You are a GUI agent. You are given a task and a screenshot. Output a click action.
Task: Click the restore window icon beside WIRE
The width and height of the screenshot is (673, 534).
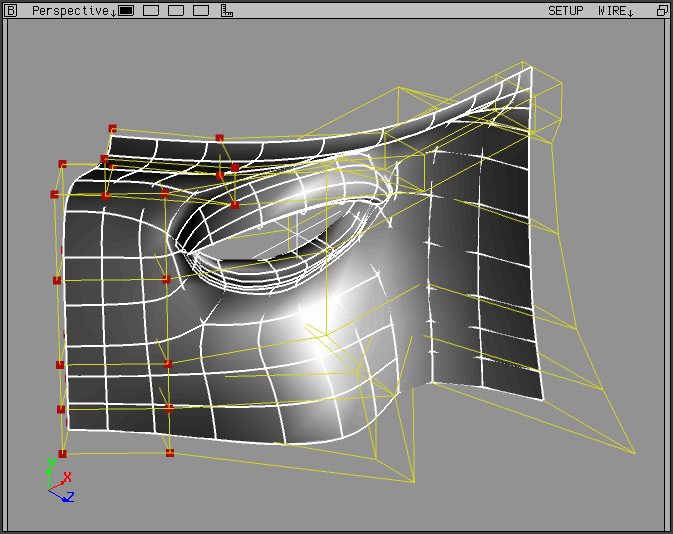coord(661,11)
